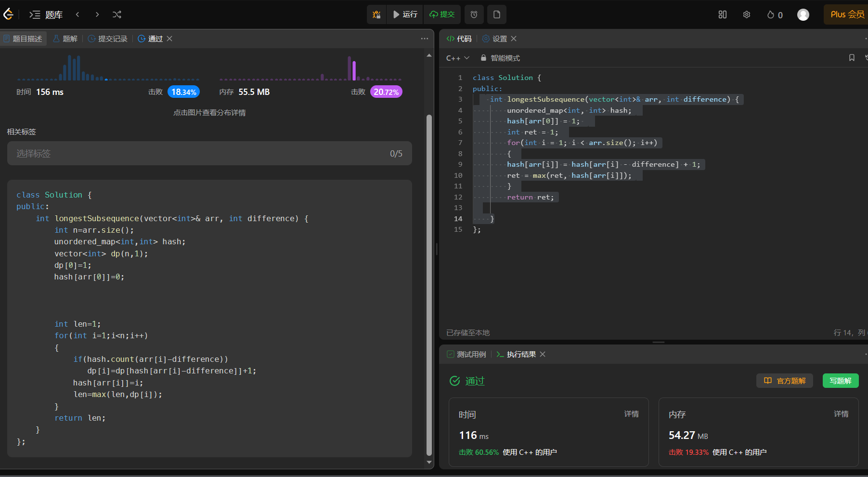Open the timer alarm clock icon
Viewport: 868px width, 477px height.
point(474,14)
